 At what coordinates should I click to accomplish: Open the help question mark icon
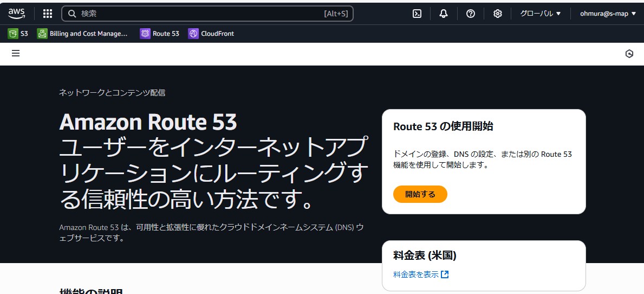click(471, 14)
